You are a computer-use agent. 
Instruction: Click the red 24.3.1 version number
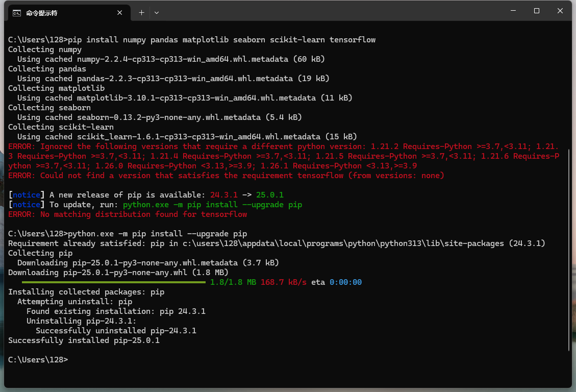point(223,195)
